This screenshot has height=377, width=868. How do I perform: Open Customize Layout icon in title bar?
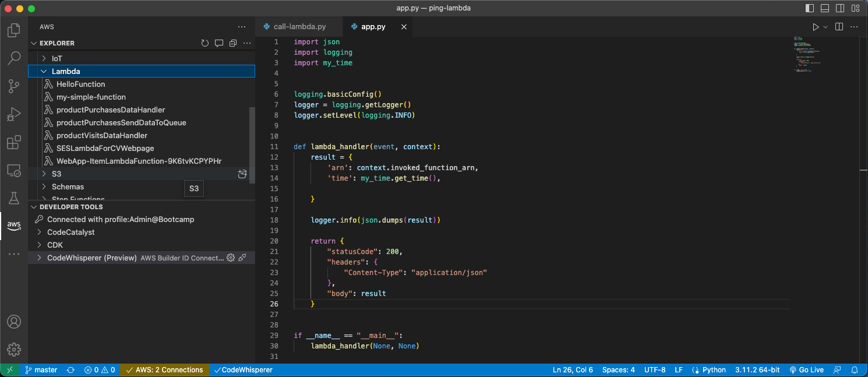(855, 8)
